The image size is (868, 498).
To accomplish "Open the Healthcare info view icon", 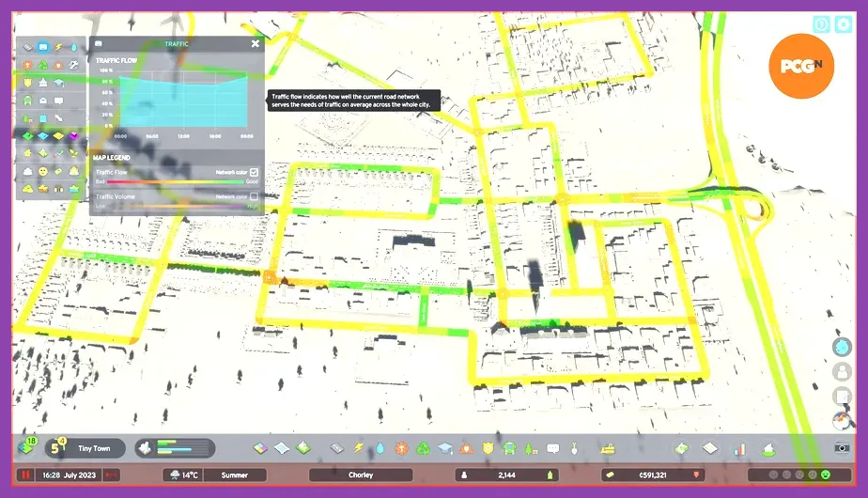I will tap(27, 65).
